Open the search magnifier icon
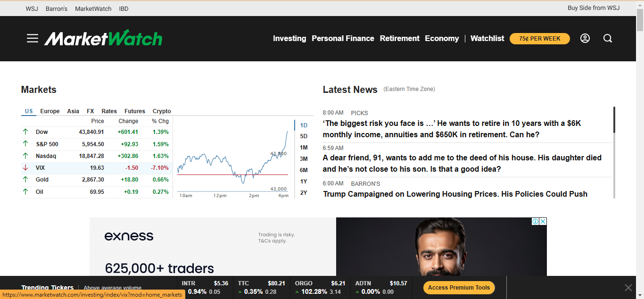This screenshot has height=299, width=644. click(x=608, y=38)
